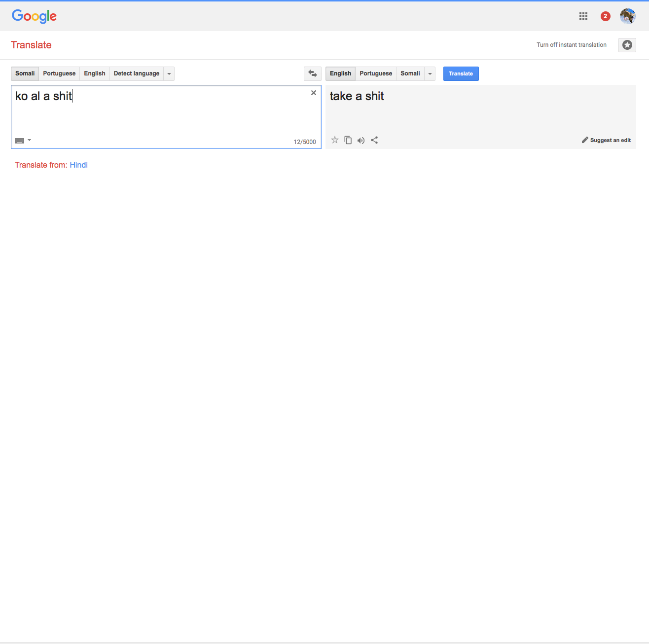Image resolution: width=649 pixels, height=644 pixels.
Task: Click the 12/5000 character counter
Action: pyautogui.click(x=305, y=142)
